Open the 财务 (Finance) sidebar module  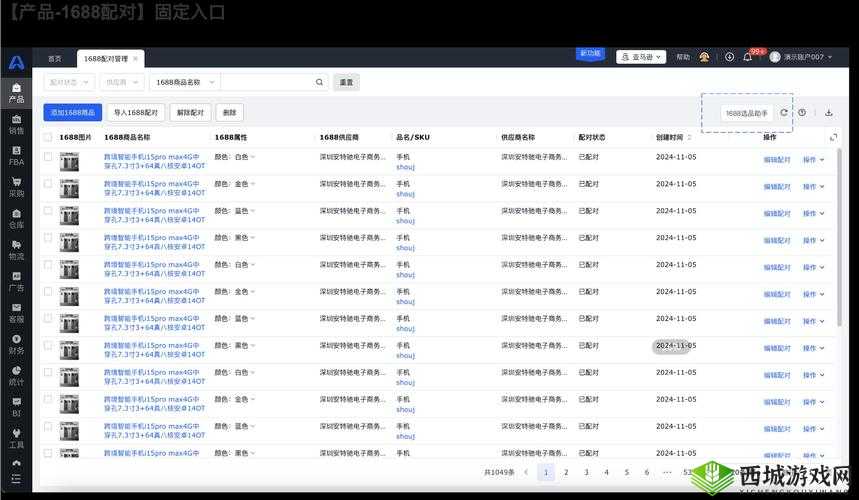coord(16,344)
